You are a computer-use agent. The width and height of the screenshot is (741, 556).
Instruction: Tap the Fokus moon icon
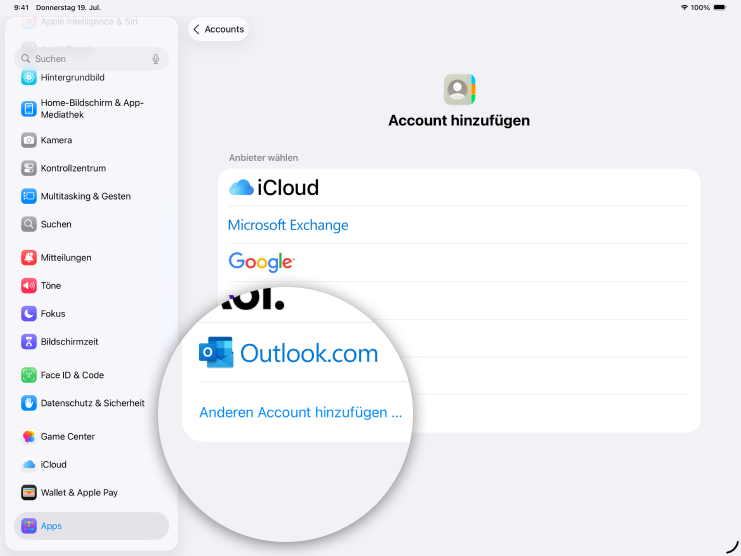(29, 314)
